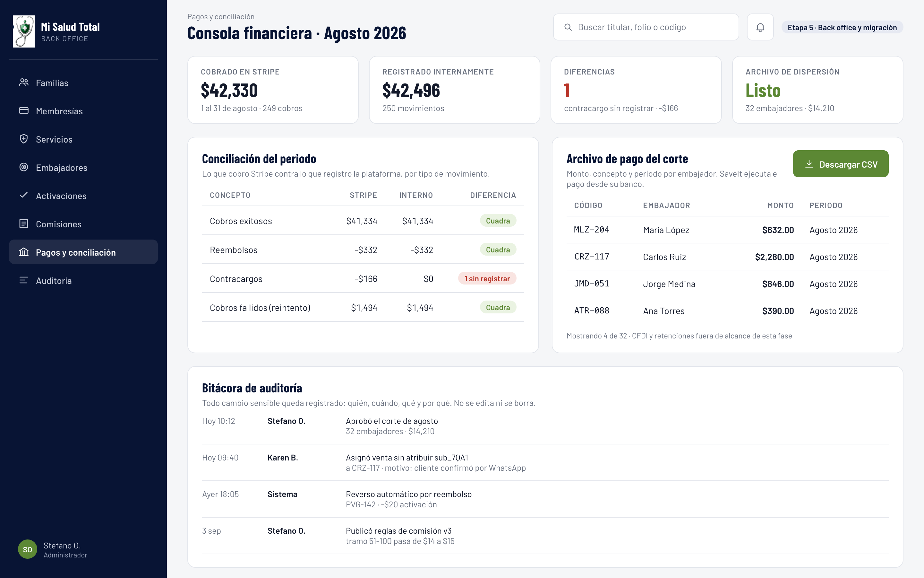Open the Activaciones page
This screenshot has height=578, width=924.
click(x=83, y=196)
